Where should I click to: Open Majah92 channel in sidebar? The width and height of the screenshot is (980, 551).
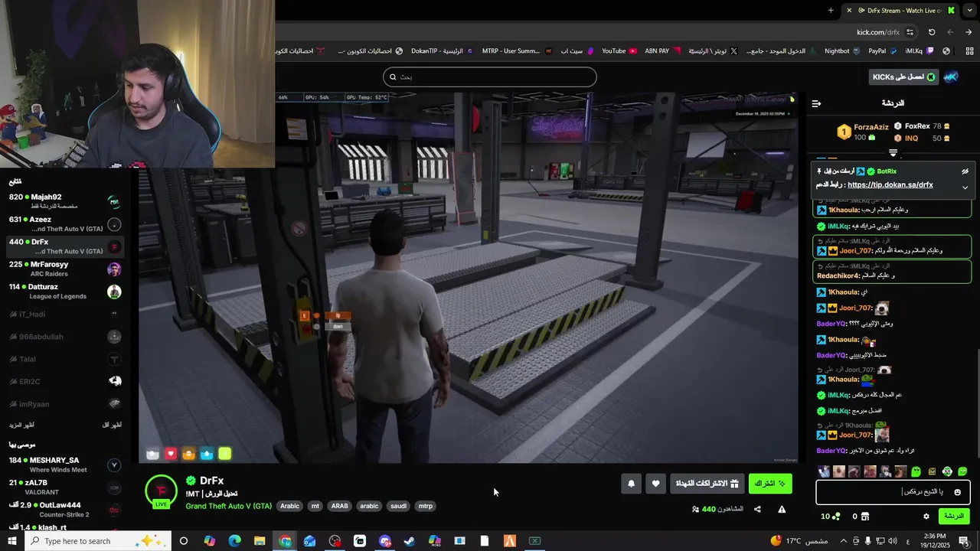click(65, 202)
